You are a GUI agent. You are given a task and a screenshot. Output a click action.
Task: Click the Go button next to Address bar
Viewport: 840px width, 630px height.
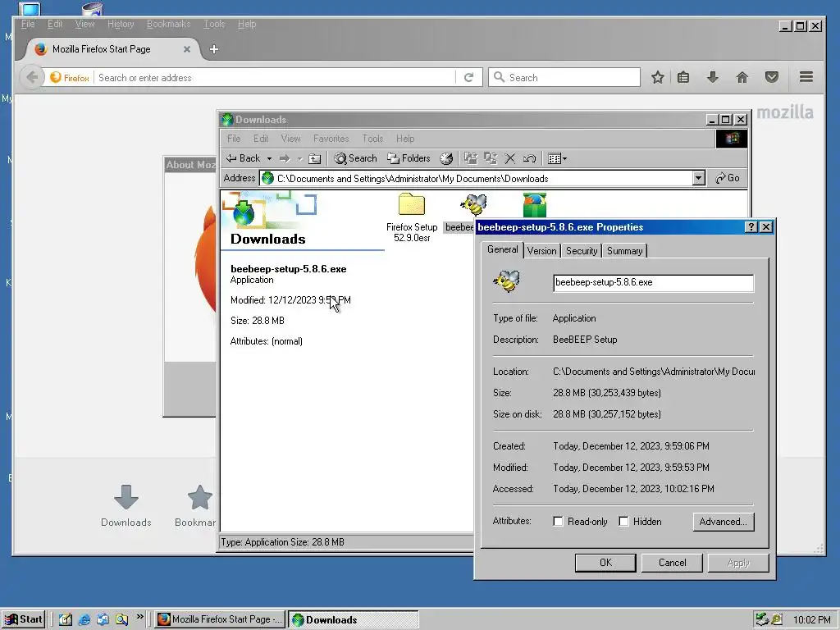pos(728,178)
